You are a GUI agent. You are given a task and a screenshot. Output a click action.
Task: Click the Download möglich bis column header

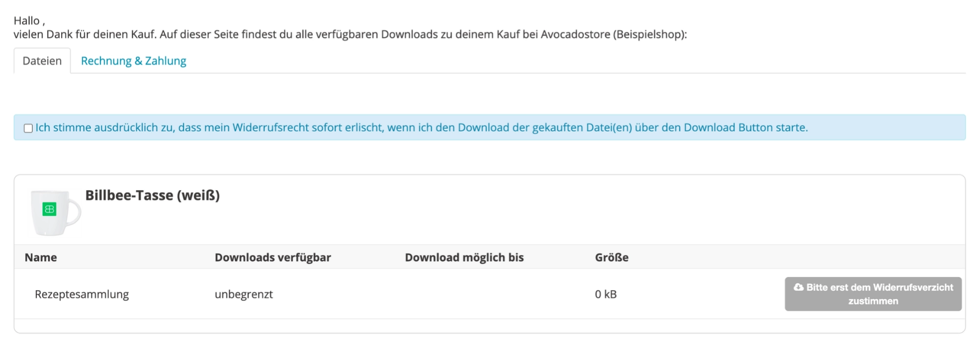click(x=465, y=257)
